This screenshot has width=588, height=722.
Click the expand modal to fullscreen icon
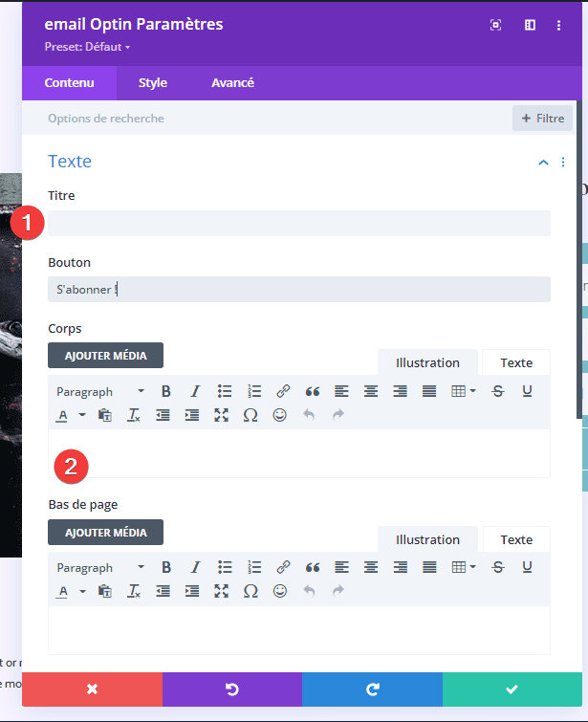click(x=495, y=25)
